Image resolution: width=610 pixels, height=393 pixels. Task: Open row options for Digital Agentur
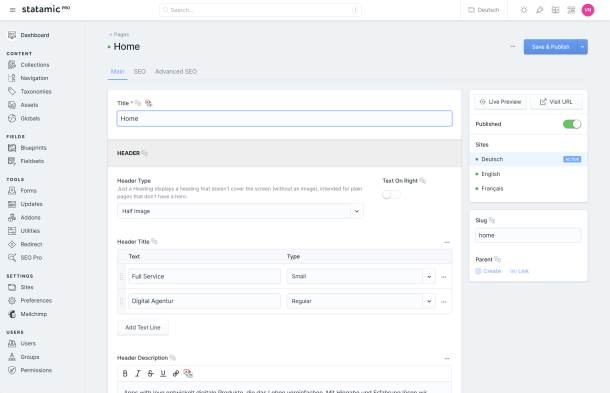click(x=443, y=302)
